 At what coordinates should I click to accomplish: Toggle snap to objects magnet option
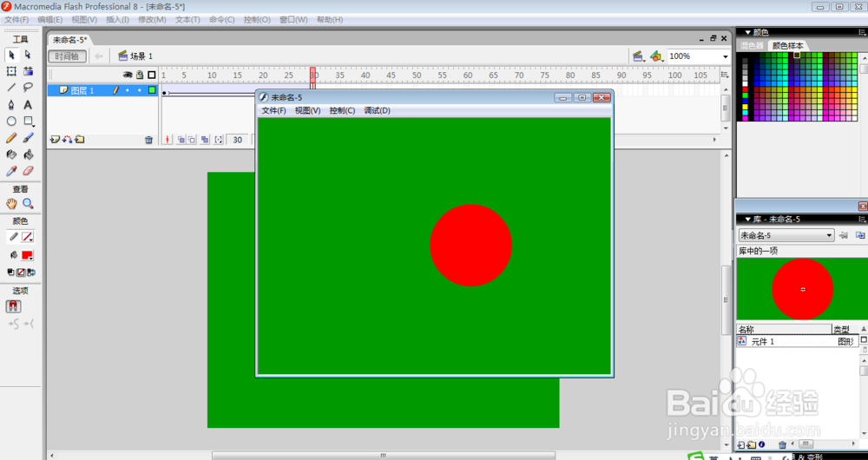tap(13, 306)
